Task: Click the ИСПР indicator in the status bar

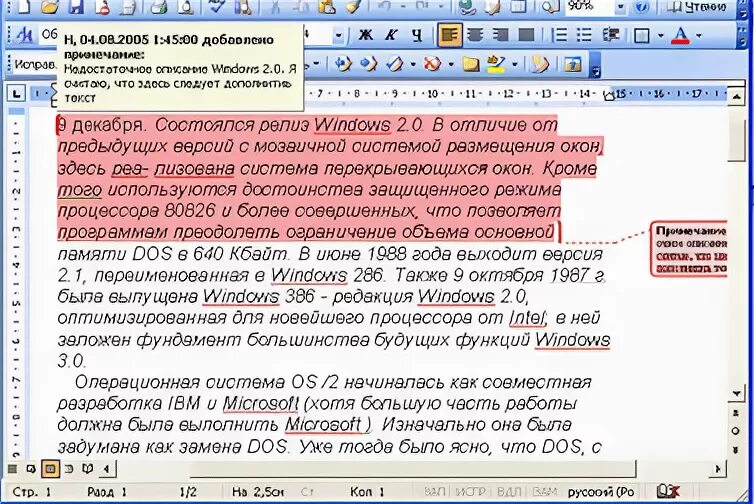Action: point(470,492)
